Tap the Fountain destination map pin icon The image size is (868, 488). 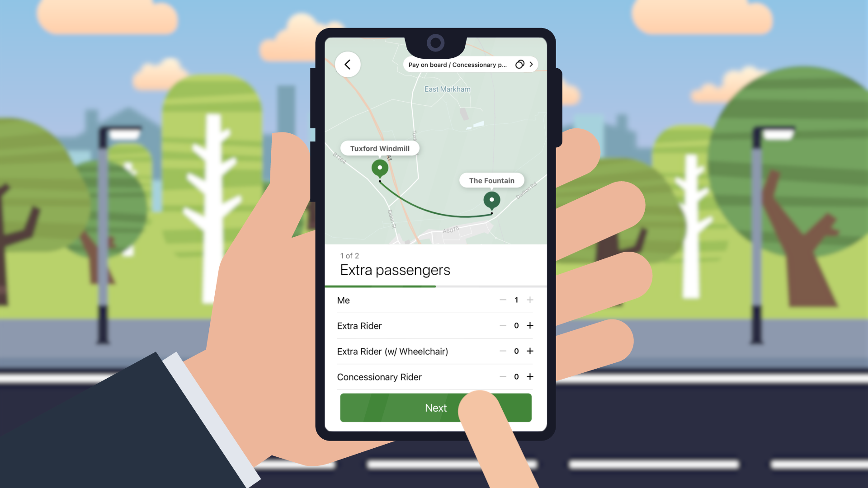(492, 200)
